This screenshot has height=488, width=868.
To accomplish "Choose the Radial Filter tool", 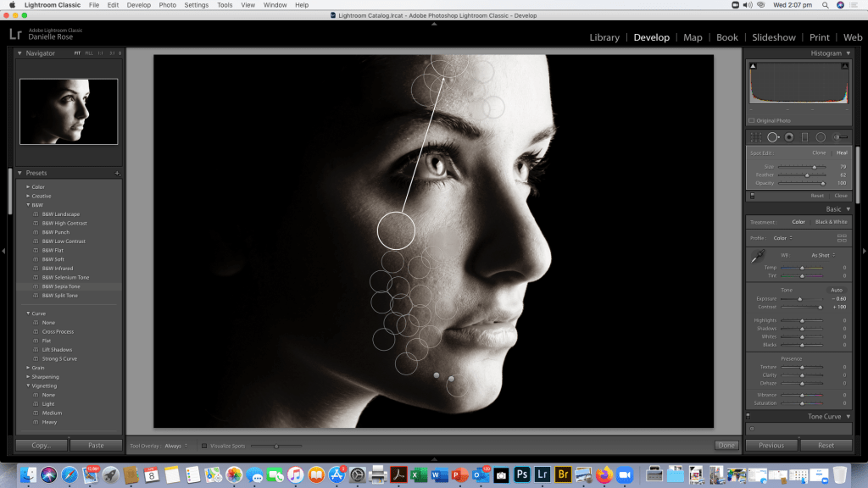I will [x=821, y=137].
